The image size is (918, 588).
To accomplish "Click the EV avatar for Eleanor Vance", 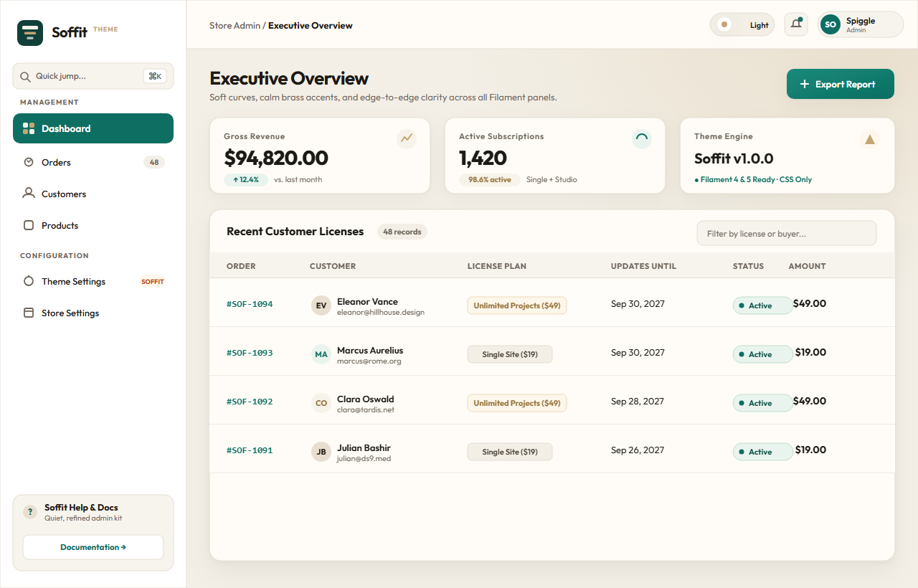I will (x=321, y=305).
